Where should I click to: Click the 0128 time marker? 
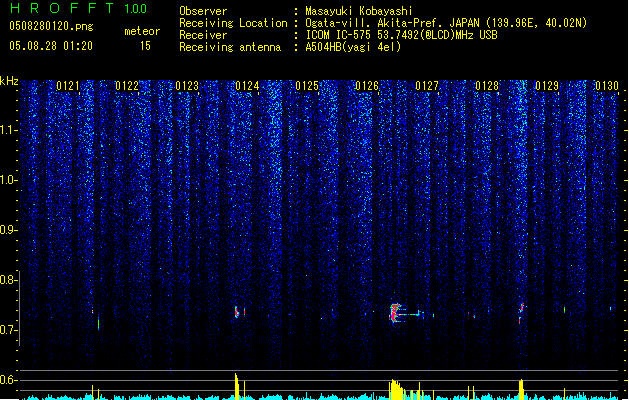click(x=487, y=86)
